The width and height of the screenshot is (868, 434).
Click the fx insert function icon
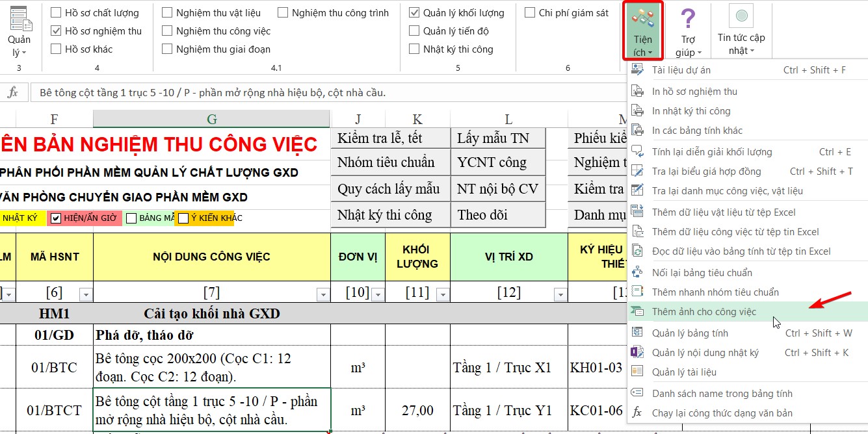coord(13,93)
